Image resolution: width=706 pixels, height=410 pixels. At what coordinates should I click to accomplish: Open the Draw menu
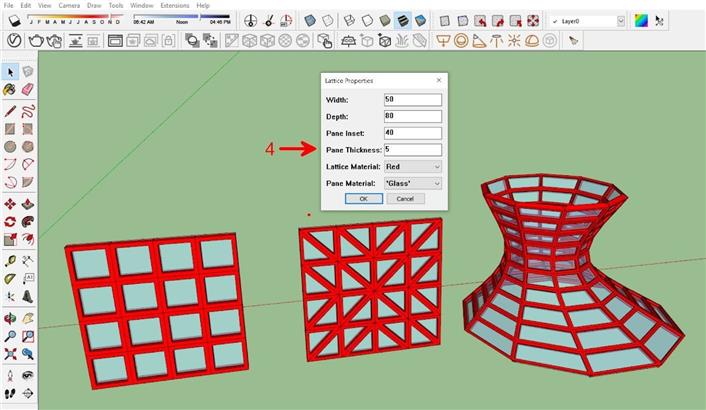[x=94, y=5]
